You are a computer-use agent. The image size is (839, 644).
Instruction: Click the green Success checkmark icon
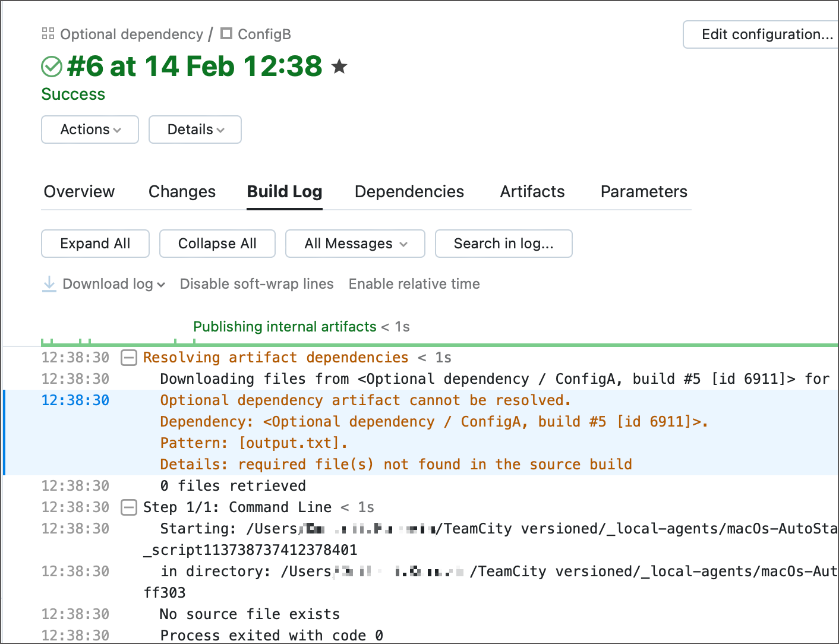pyautogui.click(x=52, y=67)
